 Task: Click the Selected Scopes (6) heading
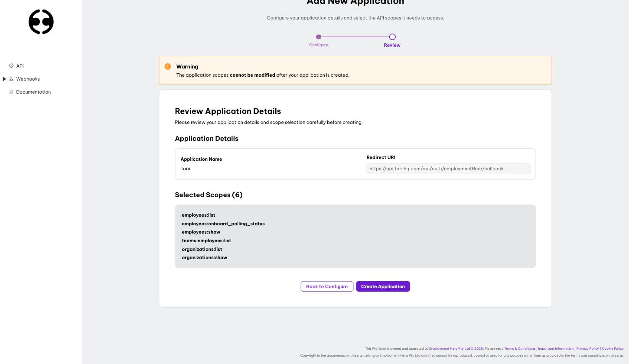click(x=209, y=195)
